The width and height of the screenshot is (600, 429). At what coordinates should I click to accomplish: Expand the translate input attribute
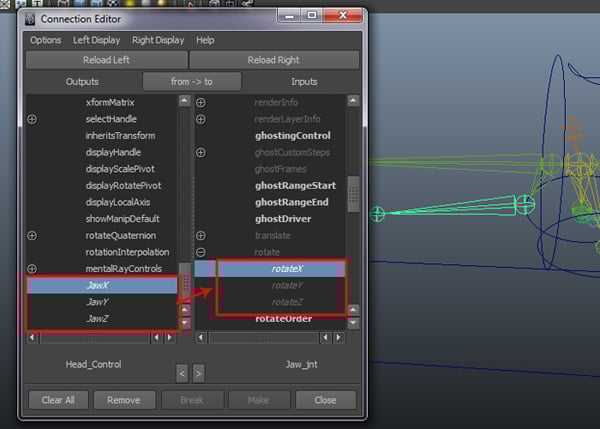point(201,236)
